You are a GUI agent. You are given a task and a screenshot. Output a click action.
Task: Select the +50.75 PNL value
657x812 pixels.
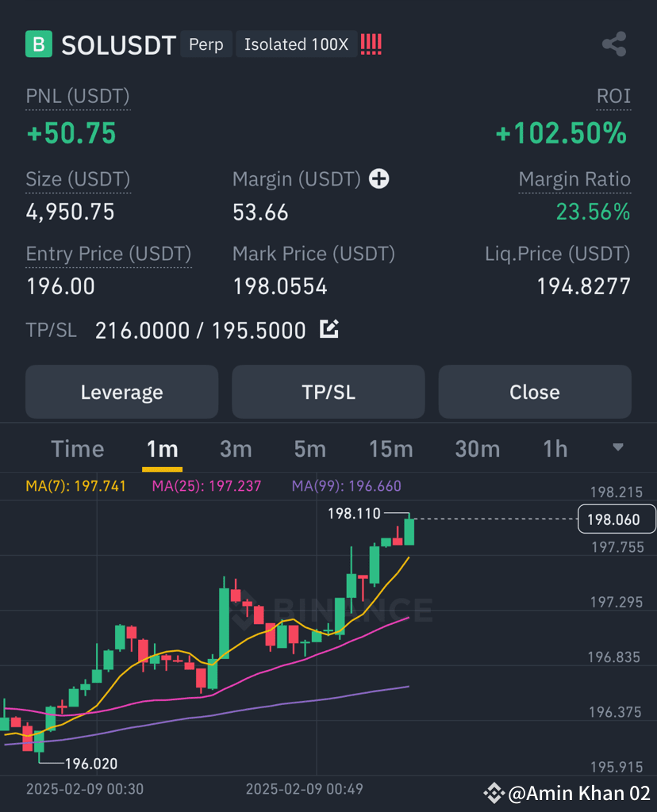point(71,133)
